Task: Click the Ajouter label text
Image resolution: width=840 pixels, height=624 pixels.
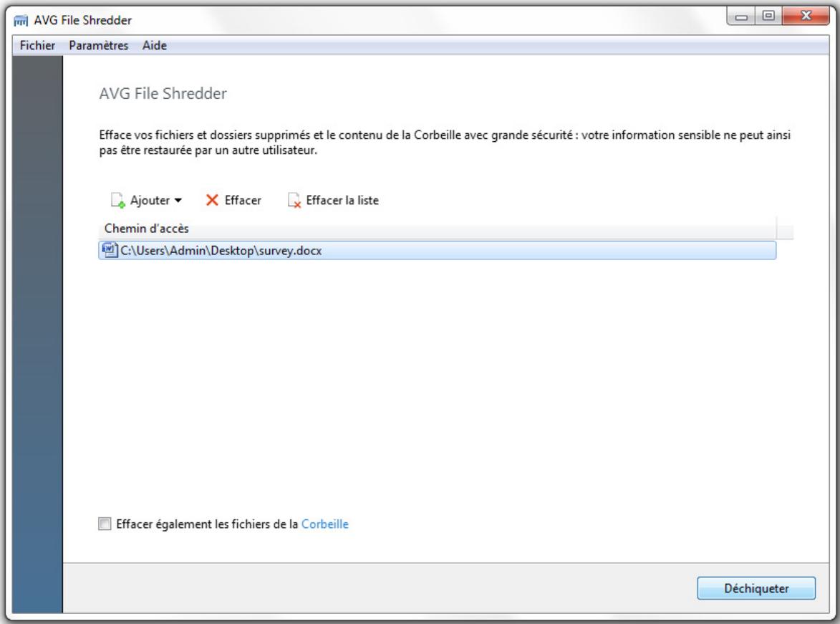Action: click(x=150, y=201)
